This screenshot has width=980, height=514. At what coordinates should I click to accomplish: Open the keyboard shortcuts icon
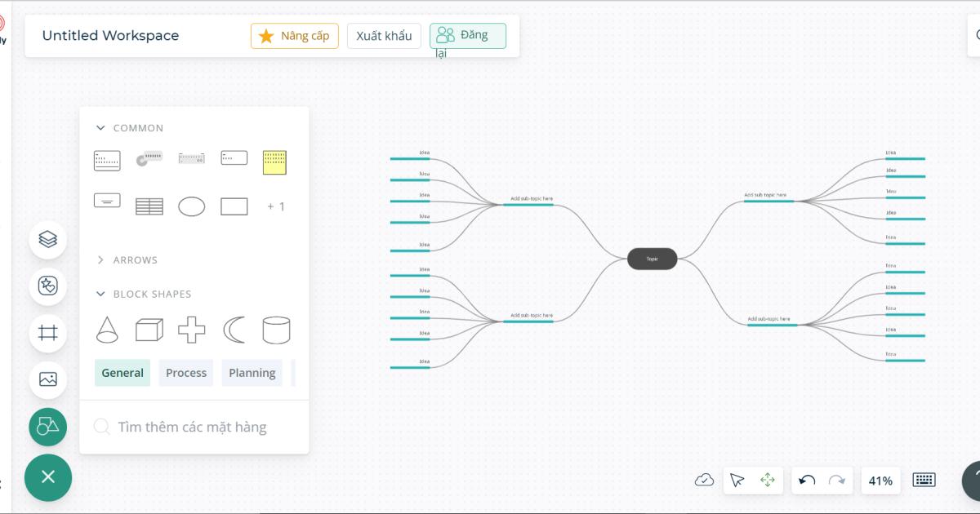tap(924, 480)
